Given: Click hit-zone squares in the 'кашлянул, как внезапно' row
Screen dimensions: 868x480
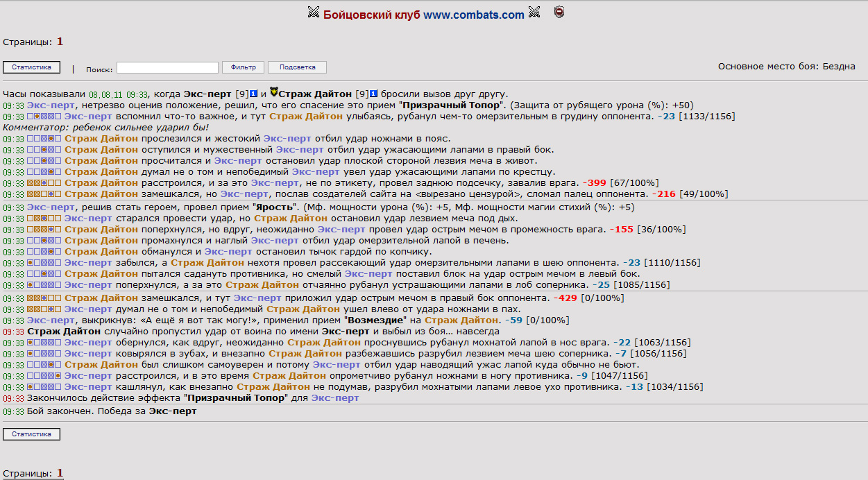Looking at the screenshot, I should [x=44, y=387].
